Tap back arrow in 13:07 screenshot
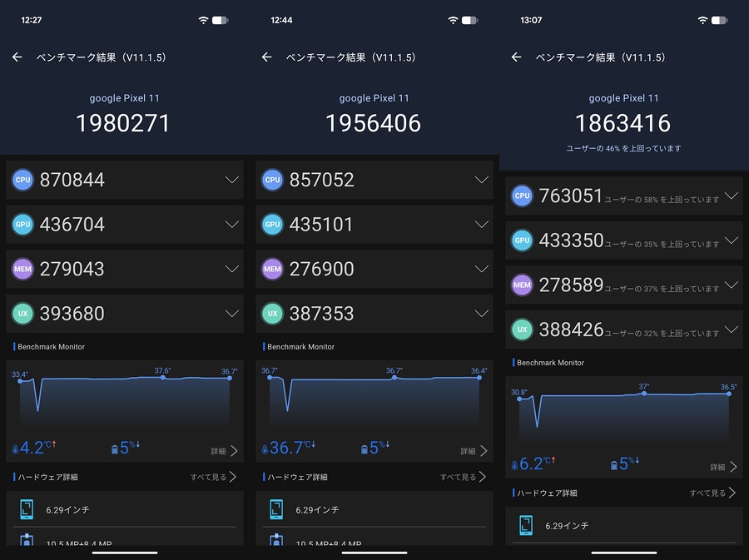 pos(516,57)
